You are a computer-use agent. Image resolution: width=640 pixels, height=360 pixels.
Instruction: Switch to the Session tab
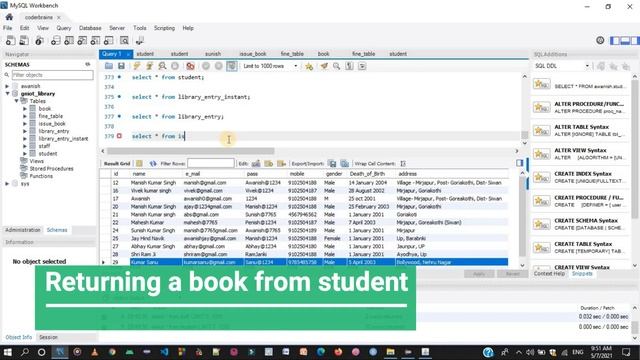[49, 337]
